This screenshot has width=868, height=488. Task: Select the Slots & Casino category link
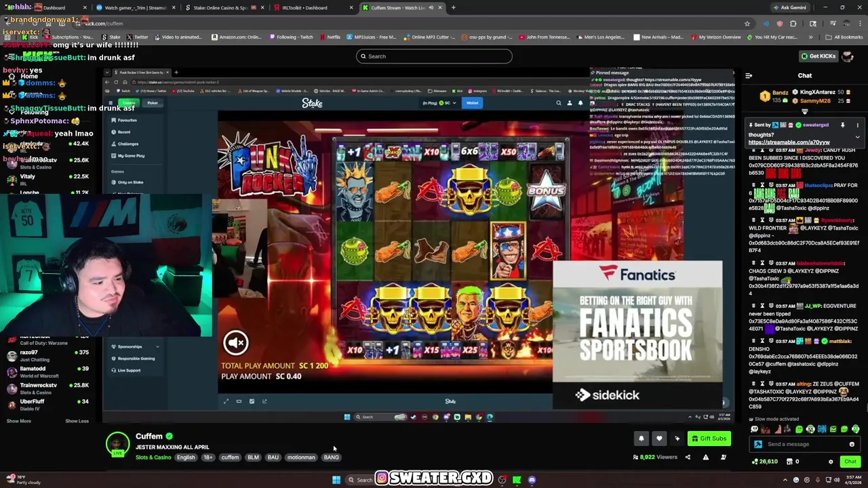[153, 457]
